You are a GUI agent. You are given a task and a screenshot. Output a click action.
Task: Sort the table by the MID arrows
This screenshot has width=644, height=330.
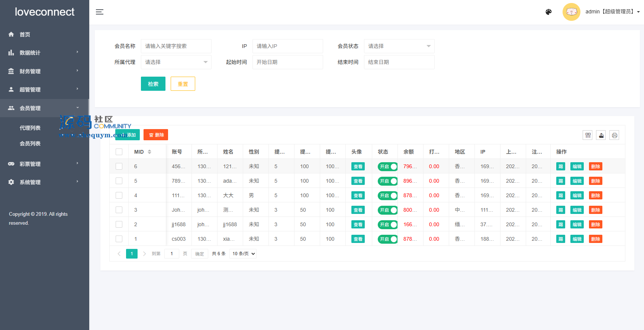pos(149,152)
